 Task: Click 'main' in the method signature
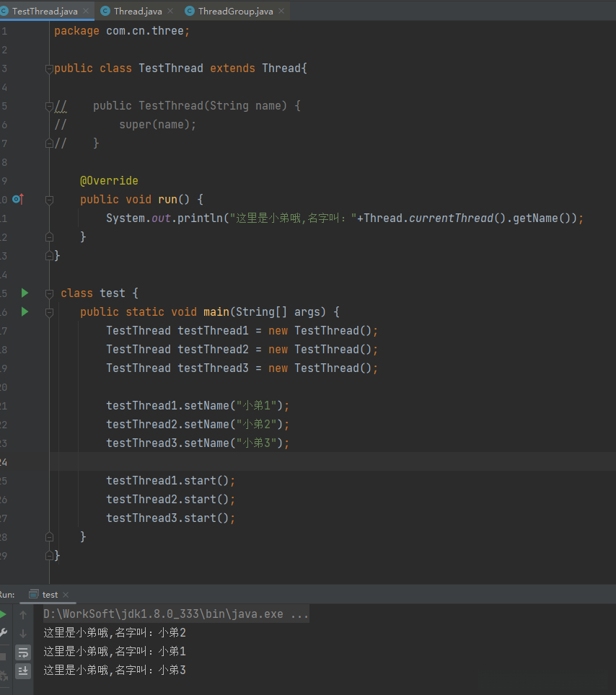[216, 312]
